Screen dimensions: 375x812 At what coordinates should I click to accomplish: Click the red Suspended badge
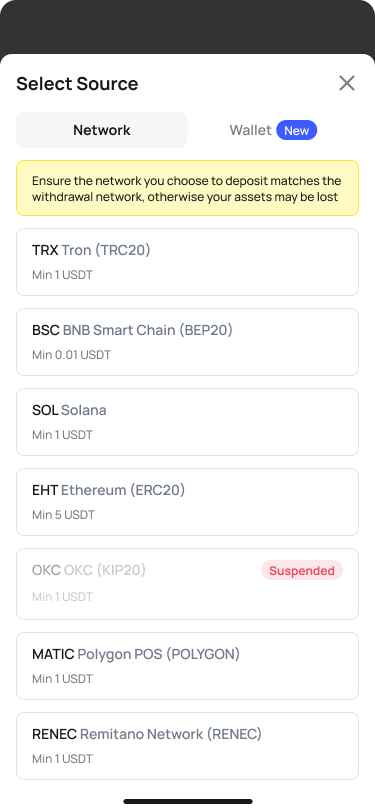(x=301, y=570)
